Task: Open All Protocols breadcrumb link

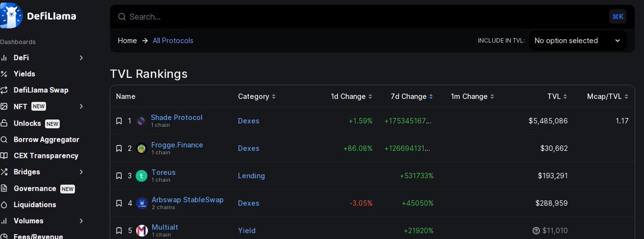Action: tap(173, 41)
